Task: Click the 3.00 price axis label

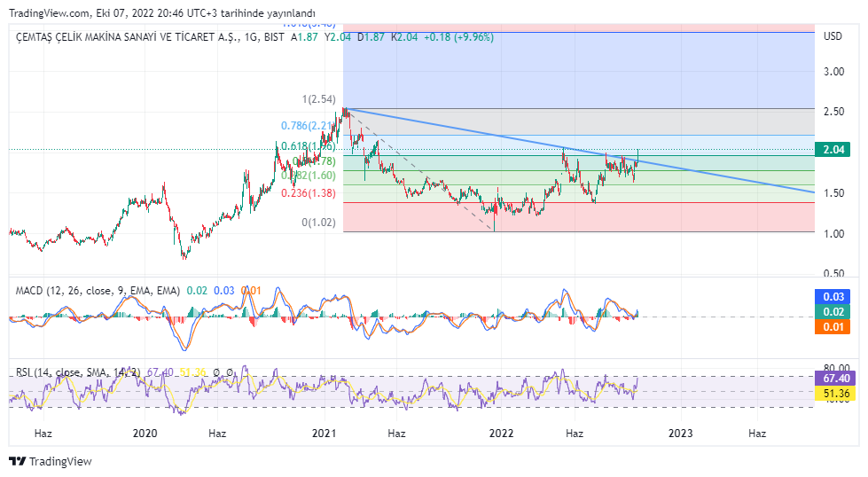Action: pos(833,72)
